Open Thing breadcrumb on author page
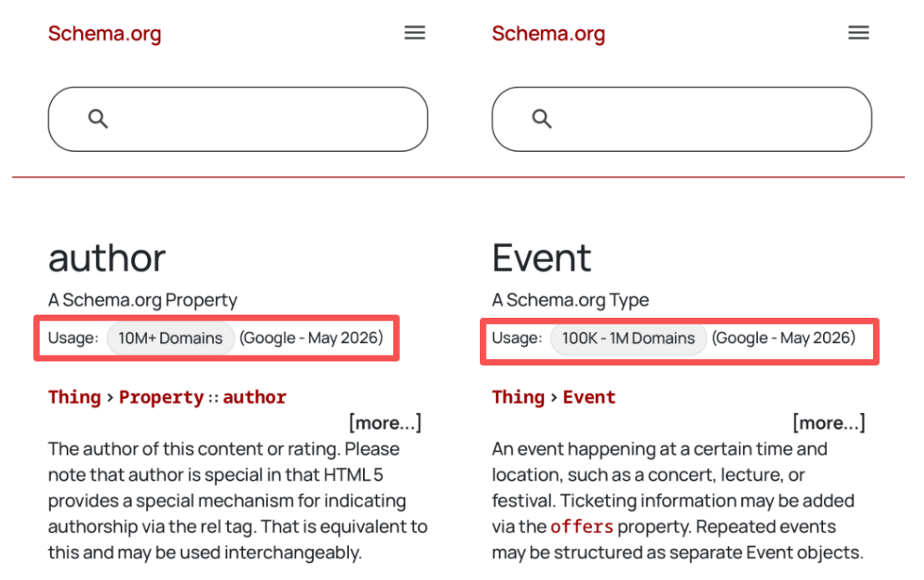 [75, 397]
